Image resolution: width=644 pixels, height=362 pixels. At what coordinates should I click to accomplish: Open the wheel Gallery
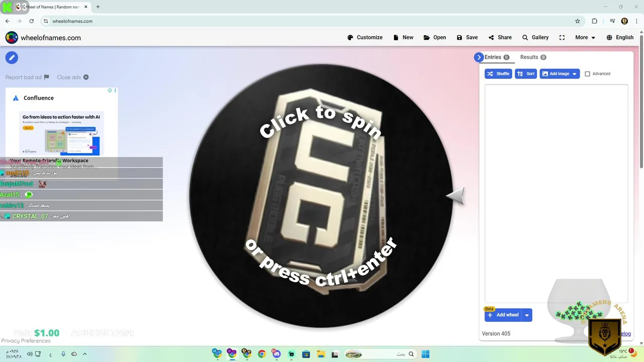(x=535, y=37)
